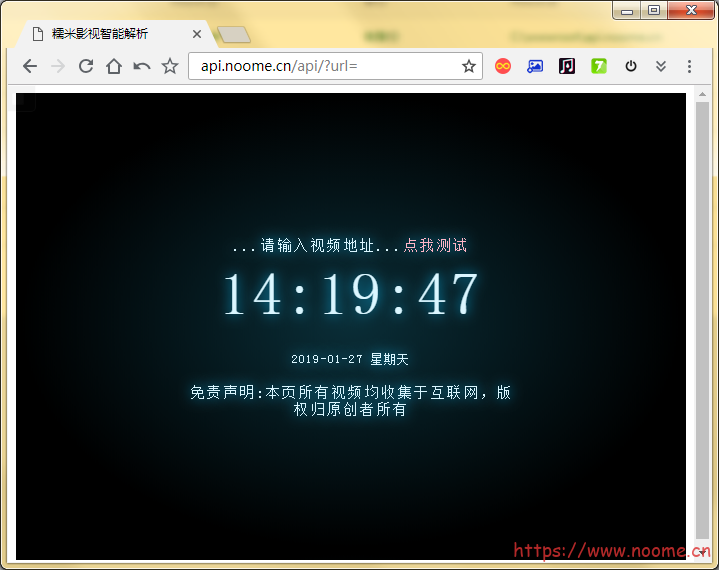Close the browser window
Image resolution: width=719 pixels, height=570 pixels.
691,11
